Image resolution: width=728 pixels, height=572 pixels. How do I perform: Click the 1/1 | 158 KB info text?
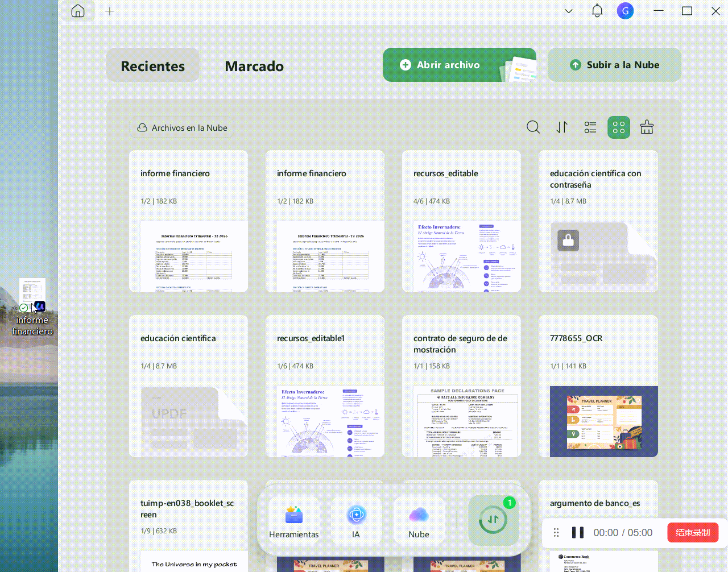(432, 366)
